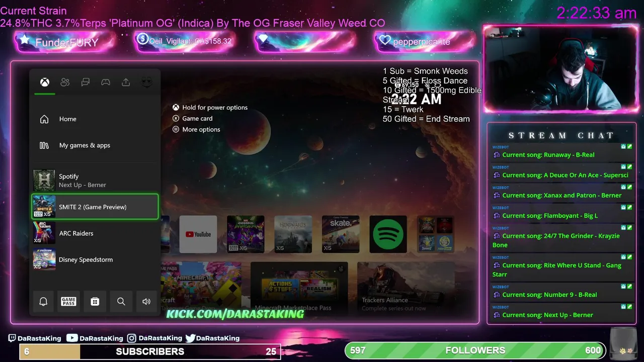Image resolution: width=644 pixels, height=362 pixels.
Task: Click the ARC Raiders game art thumbnail
Action: [44, 233]
